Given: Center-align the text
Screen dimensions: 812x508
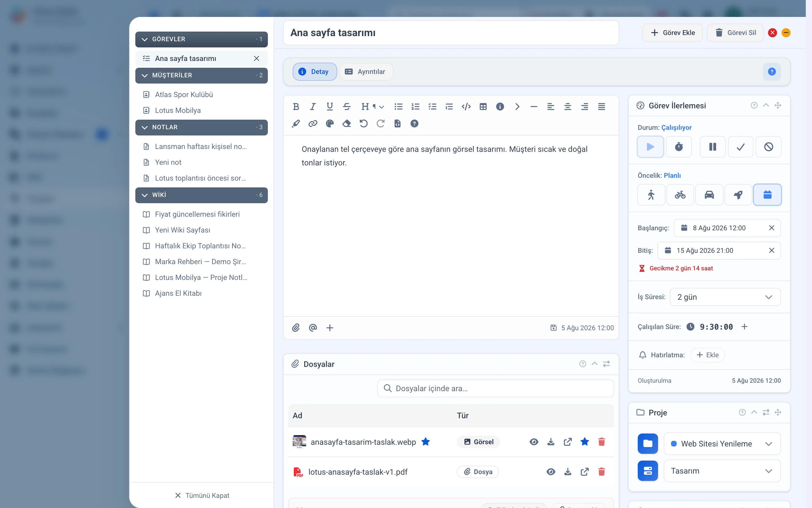Looking at the screenshot, I should [x=568, y=106].
